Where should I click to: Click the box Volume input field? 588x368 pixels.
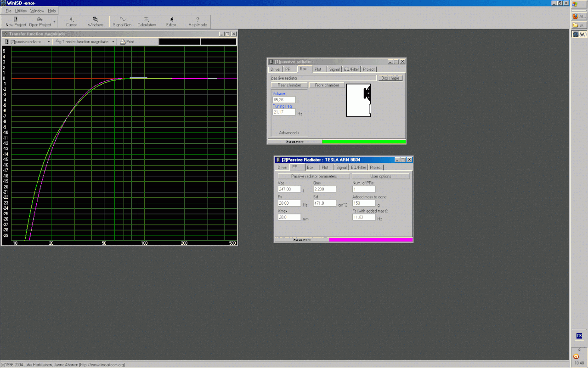[284, 100]
